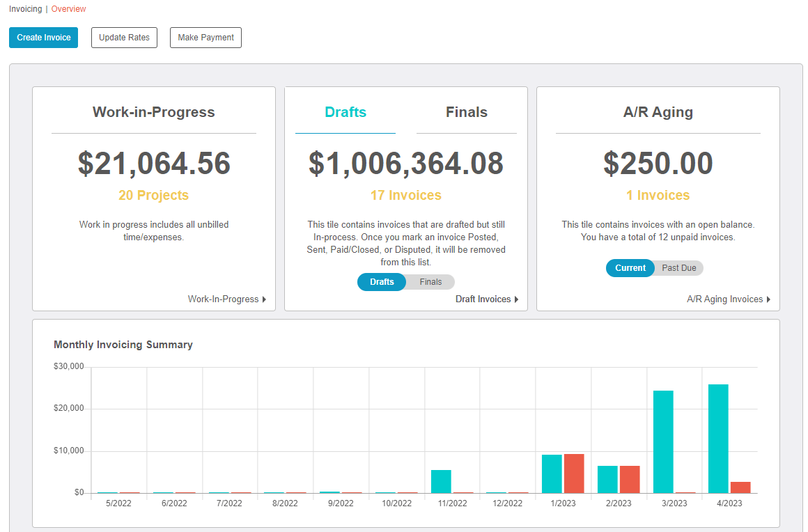
Task: Click the Make Payment button
Action: 205,37
